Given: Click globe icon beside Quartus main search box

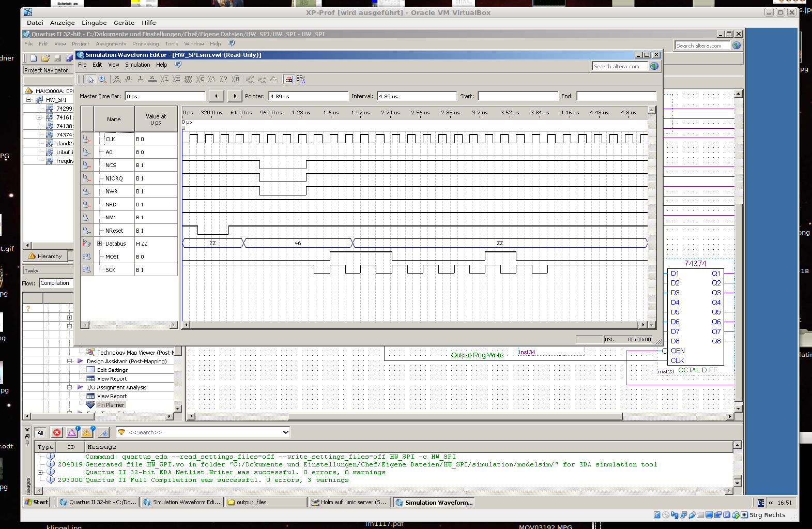Looking at the screenshot, I should (737, 46).
